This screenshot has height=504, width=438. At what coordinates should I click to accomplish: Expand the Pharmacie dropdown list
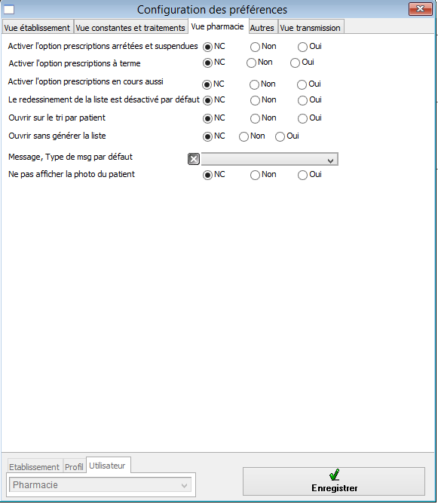point(100,485)
